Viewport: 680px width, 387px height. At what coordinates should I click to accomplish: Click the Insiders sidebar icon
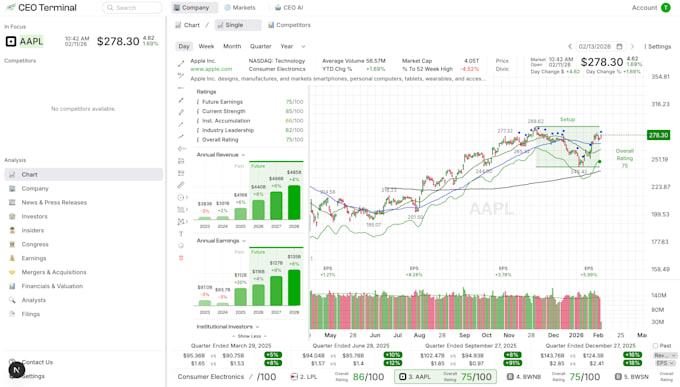click(x=12, y=230)
